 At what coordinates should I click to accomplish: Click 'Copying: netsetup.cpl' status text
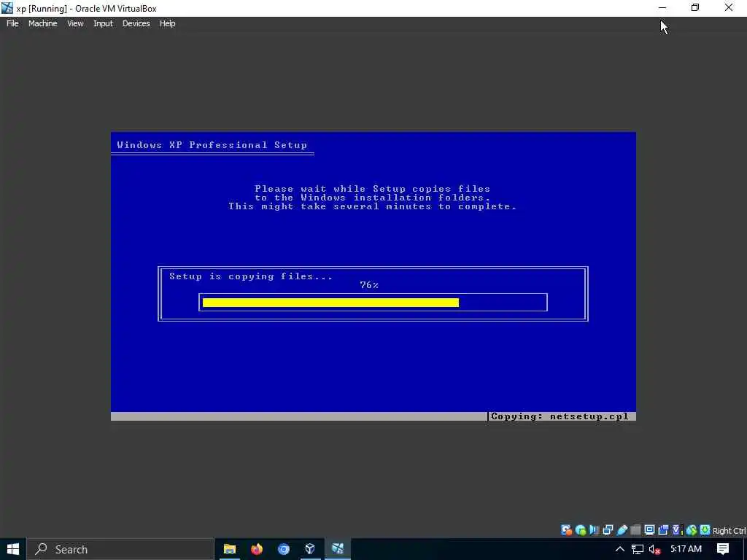pos(560,416)
